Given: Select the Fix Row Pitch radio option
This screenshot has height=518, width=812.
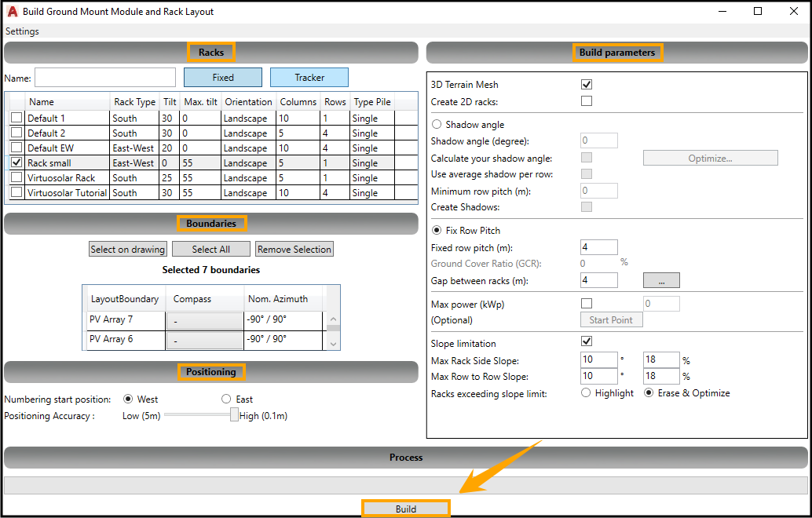Looking at the screenshot, I should 437,230.
